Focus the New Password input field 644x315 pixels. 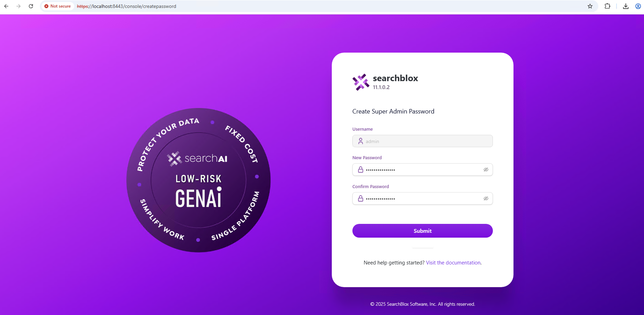[422, 170]
